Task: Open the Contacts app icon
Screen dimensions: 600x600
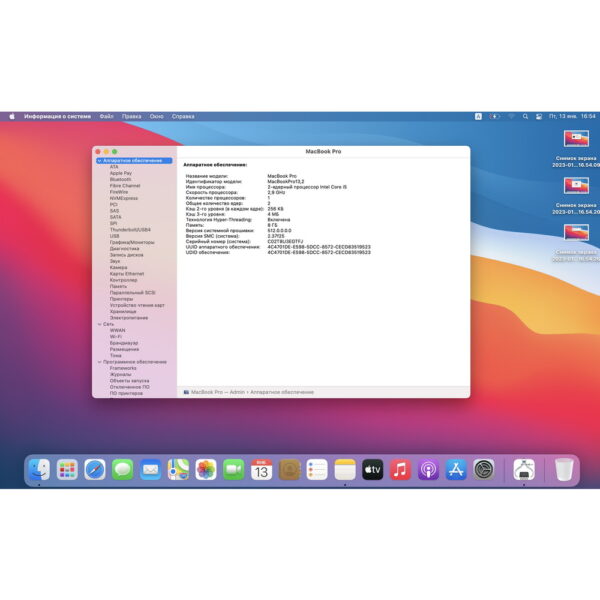Action: [289, 470]
